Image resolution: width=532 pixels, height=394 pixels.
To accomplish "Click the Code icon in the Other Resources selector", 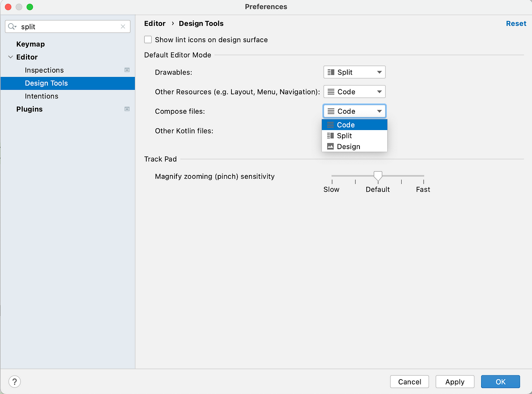I will pos(331,91).
